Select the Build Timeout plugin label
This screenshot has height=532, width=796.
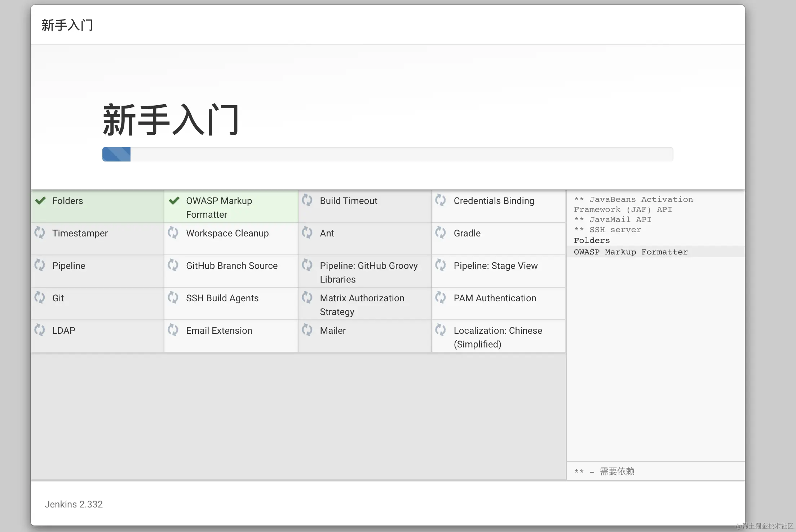(349, 201)
